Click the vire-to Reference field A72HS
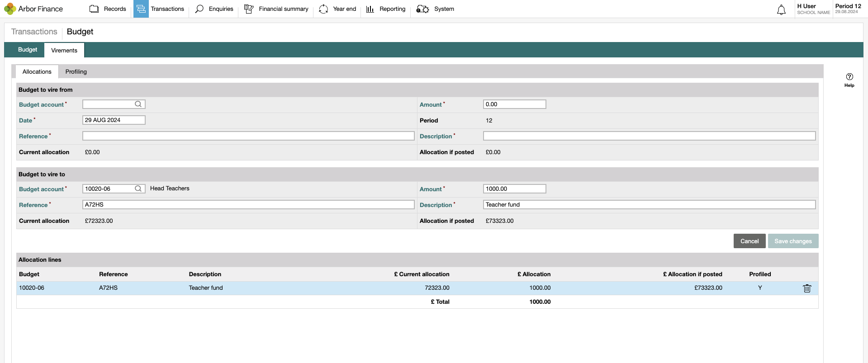The width and height of the screenshot is (868, 363). (x=248, y=204)
